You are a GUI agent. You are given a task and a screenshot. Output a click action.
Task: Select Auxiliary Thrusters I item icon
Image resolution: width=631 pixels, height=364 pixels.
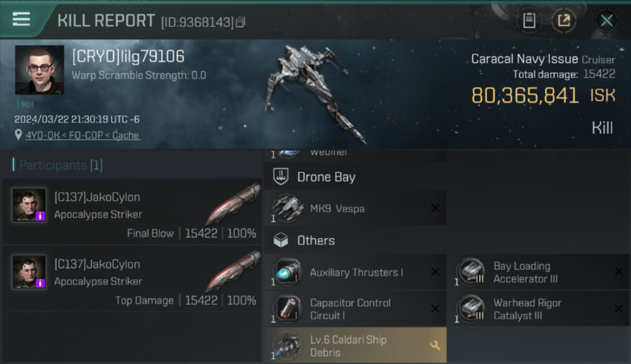(x=287, y=272)
